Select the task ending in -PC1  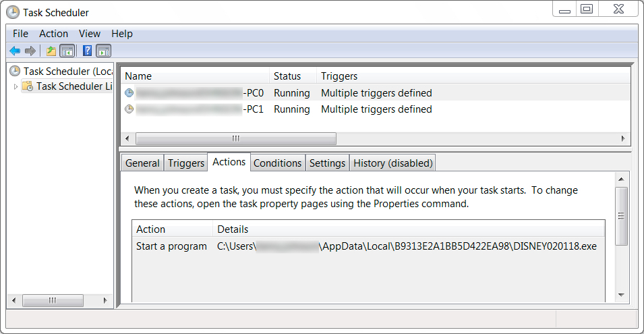point(376,109)
